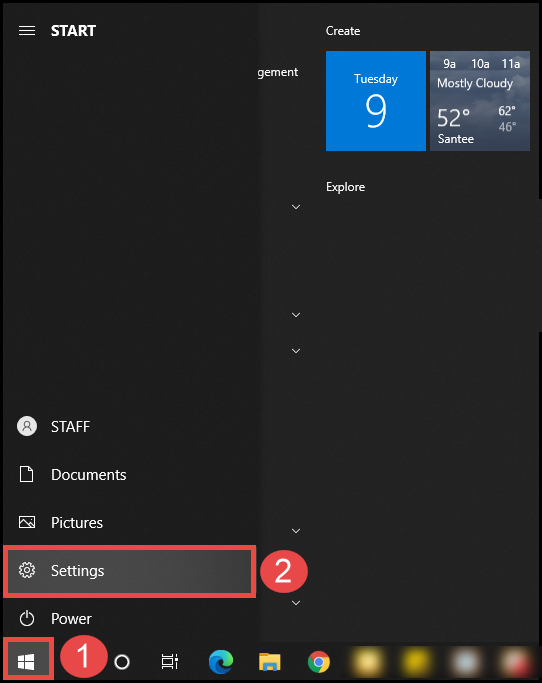Screen dimensions: 542x683
Task: Expand the chevron beside Power
Action: tap(296, 603)
